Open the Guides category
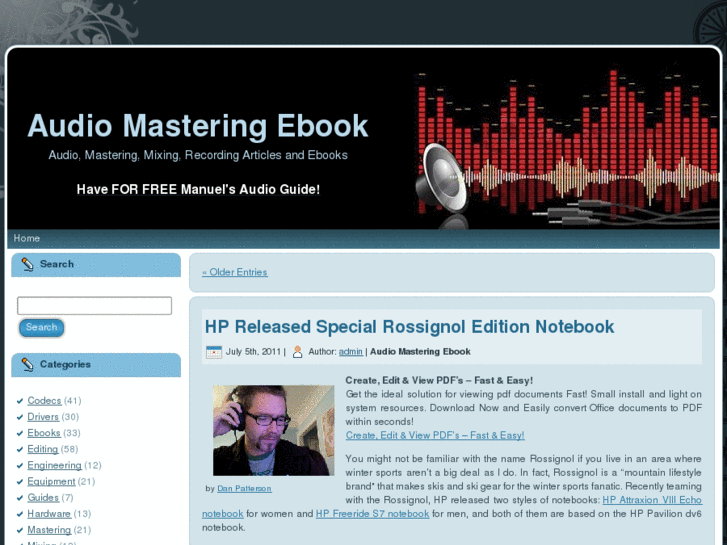This screenshot has height=545, width=727. pos(43,498)
